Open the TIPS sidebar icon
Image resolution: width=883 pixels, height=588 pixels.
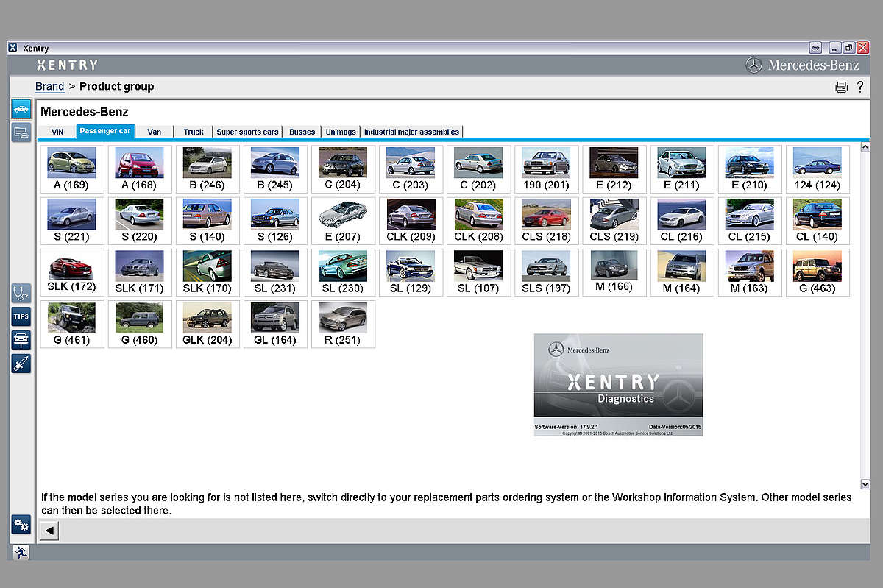21,316
